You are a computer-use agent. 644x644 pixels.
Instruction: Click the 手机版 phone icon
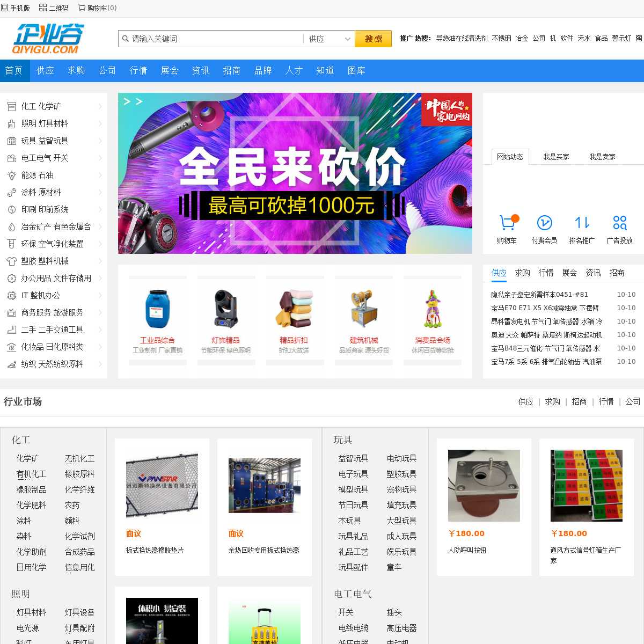[4, 8]
